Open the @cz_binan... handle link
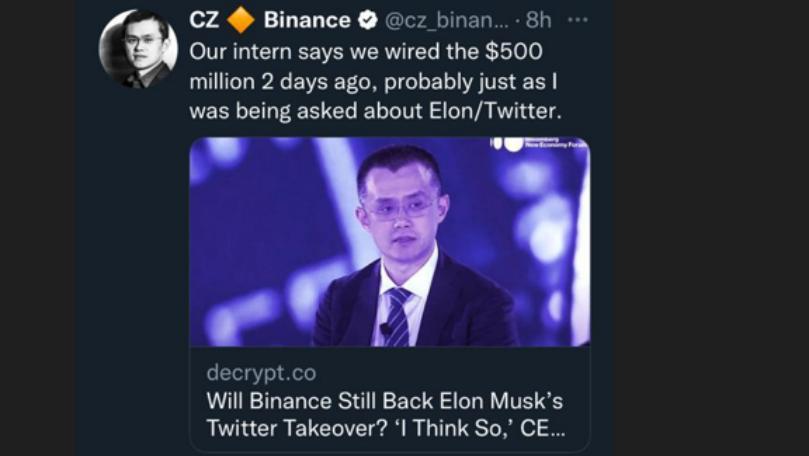 [x=449, y=20]
